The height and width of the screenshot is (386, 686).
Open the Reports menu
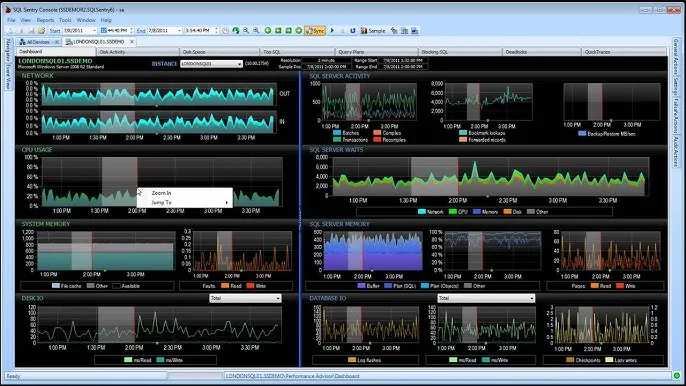pos(45,20)
